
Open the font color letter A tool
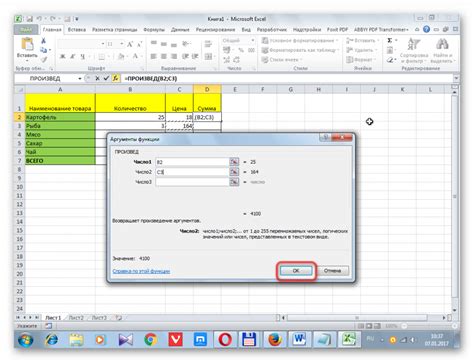(135, 56)
